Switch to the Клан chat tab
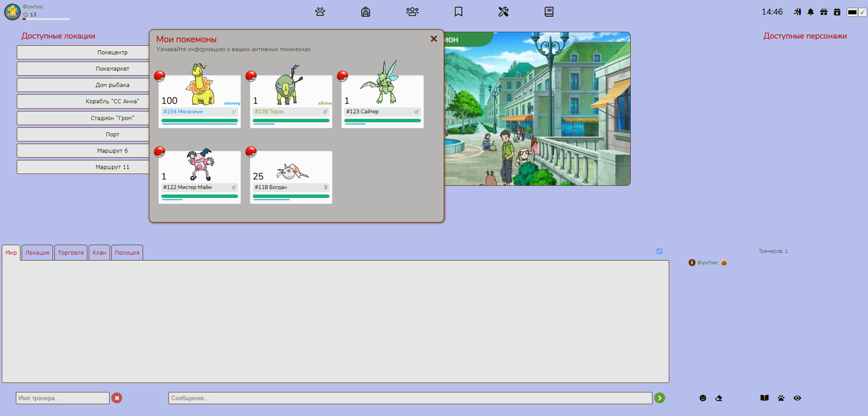The width and height of the screenshot is (868, 416). pyautogui.click(x=99, y=252)
